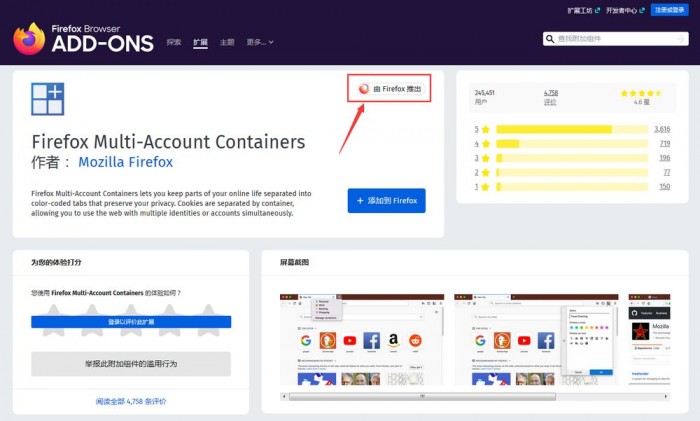Click the 添加到 Firefox button

387,201
